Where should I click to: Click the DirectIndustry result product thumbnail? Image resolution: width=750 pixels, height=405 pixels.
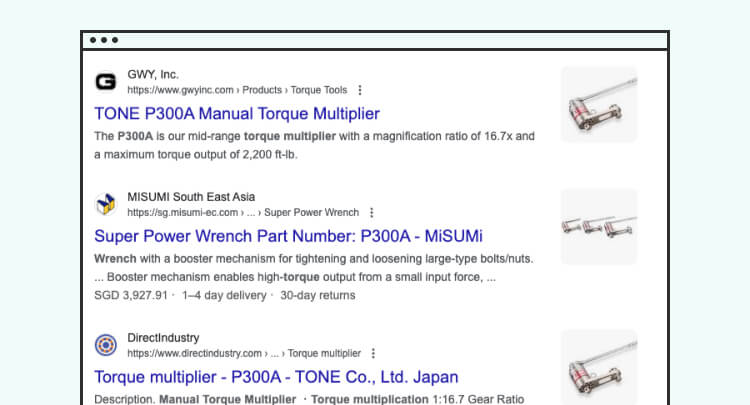[599, 367]
